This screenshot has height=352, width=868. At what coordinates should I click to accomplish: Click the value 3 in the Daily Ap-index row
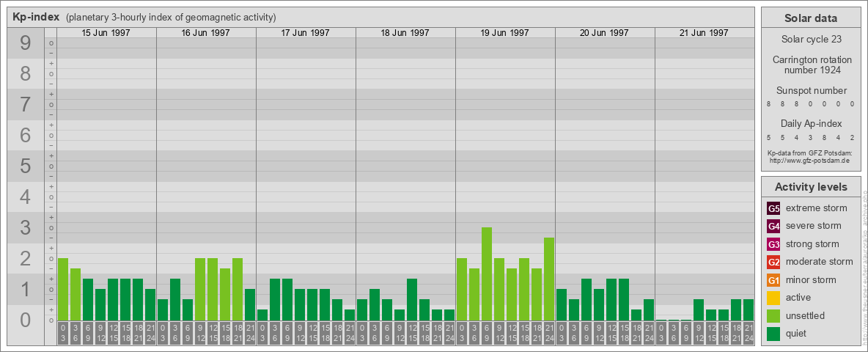810,137
